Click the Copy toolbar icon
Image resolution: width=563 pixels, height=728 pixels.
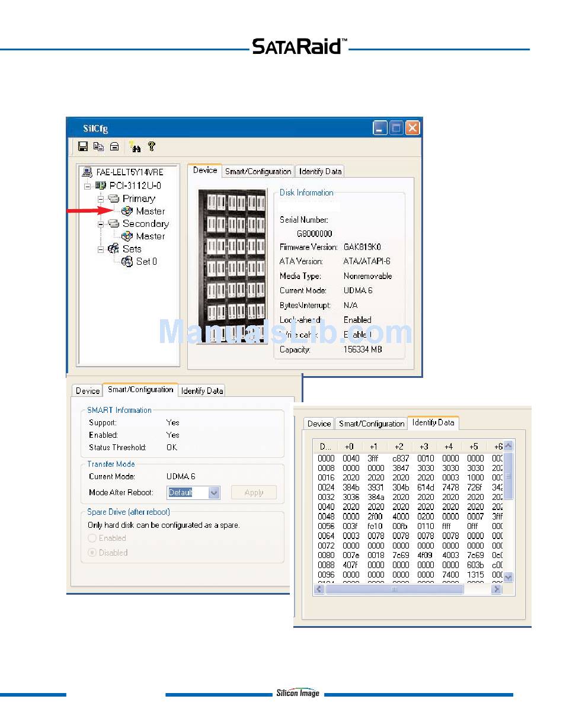pyautogui.click(x=99, y=146)
